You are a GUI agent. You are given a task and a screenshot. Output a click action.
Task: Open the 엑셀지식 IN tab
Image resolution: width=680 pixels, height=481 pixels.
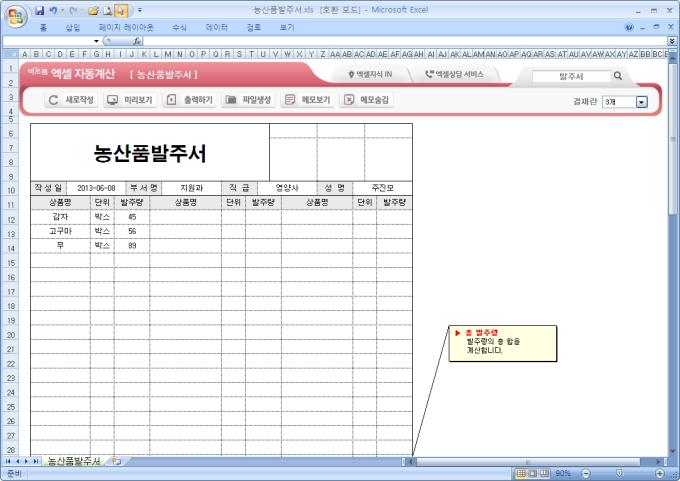(370, 75)
